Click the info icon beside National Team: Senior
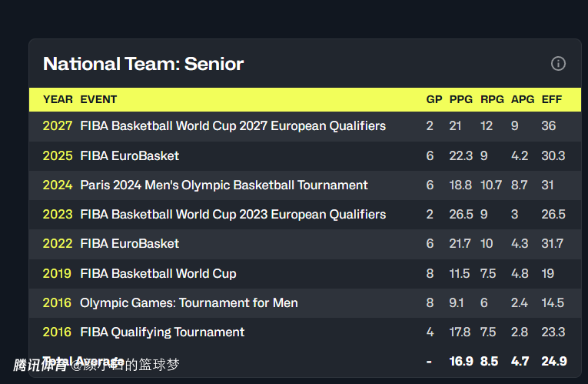This screenshot has width=588, height=384. coord(558,63)
